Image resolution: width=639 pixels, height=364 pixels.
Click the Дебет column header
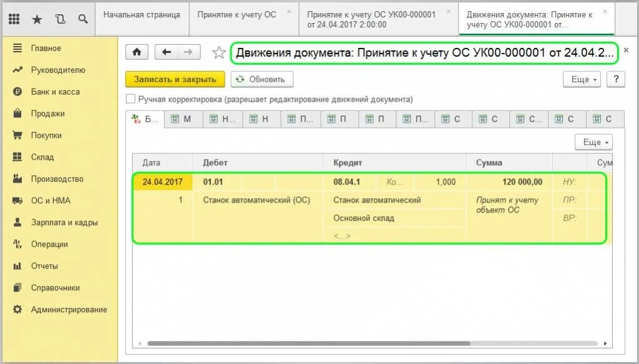tap(258, 163)
